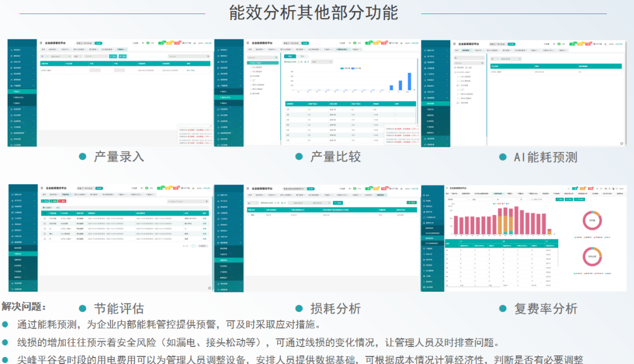The width and height of the screenshot is (634, 364).
Task: Click the green status circle icon in the 产量录入 top bar
Action: pos(148,43)
